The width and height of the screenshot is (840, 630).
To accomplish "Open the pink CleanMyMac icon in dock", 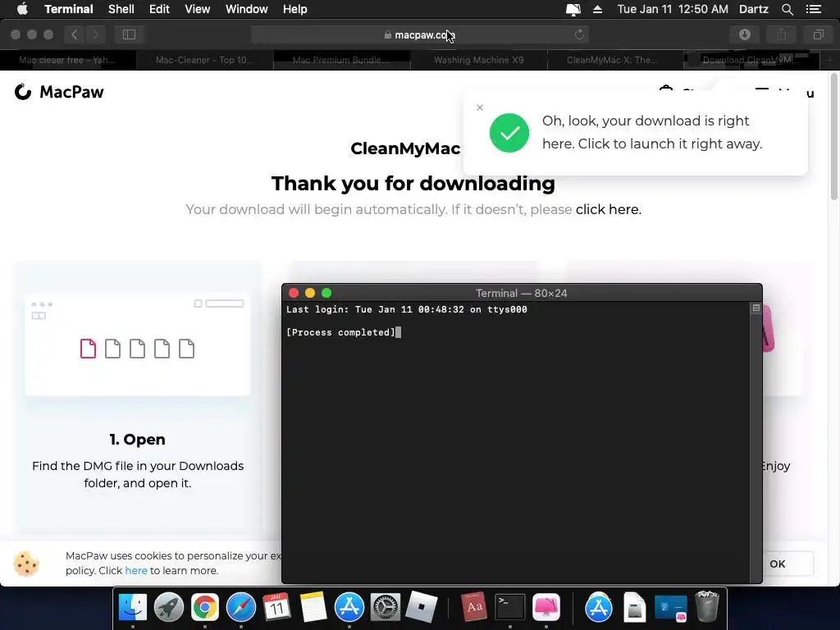I will [x=546, y=607].
